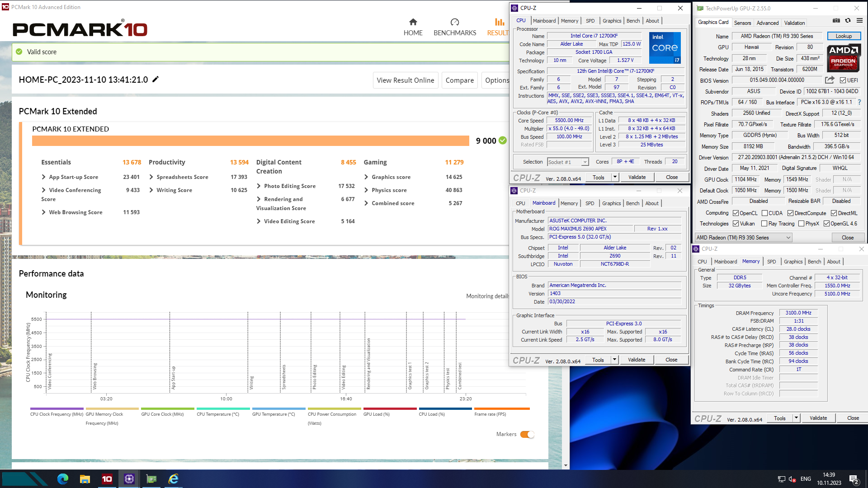Screen dimensions: 868x488
Task: Toggle DirectML checkbox in GPU-Z
Action: (x=834, y=213)
